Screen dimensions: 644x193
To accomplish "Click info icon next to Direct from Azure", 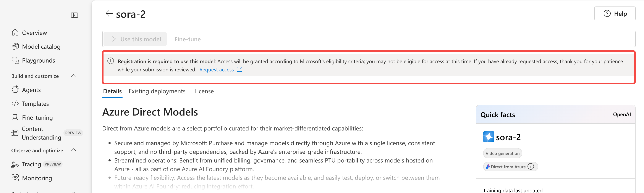I will coord(531,167).
